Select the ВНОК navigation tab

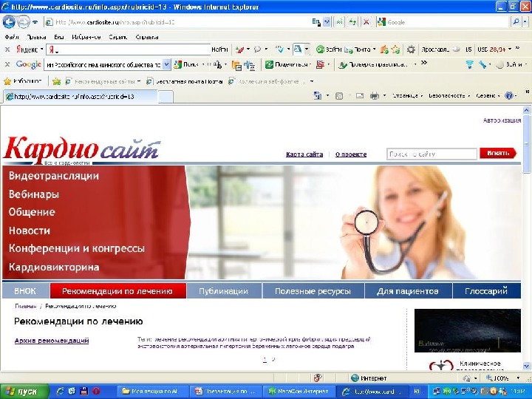25,291
